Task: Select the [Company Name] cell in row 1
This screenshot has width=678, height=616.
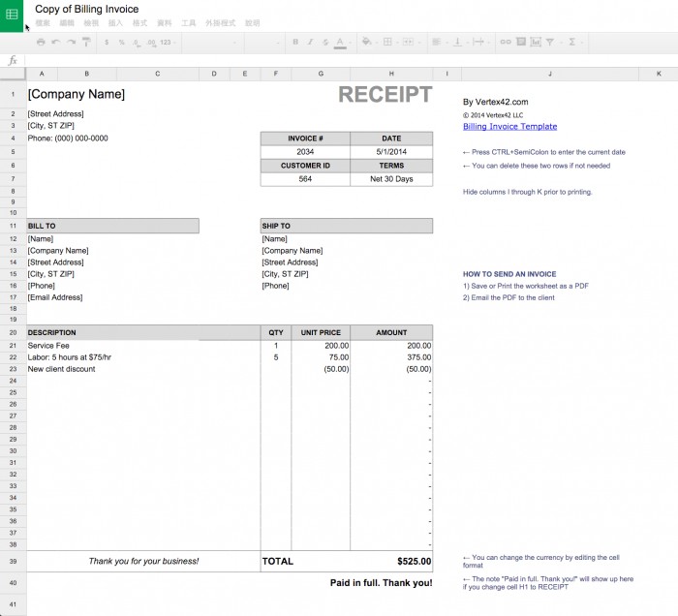Action: point(77,94)
